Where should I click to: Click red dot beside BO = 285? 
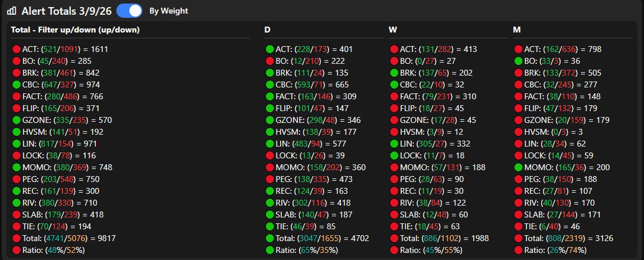pos(17,61)
